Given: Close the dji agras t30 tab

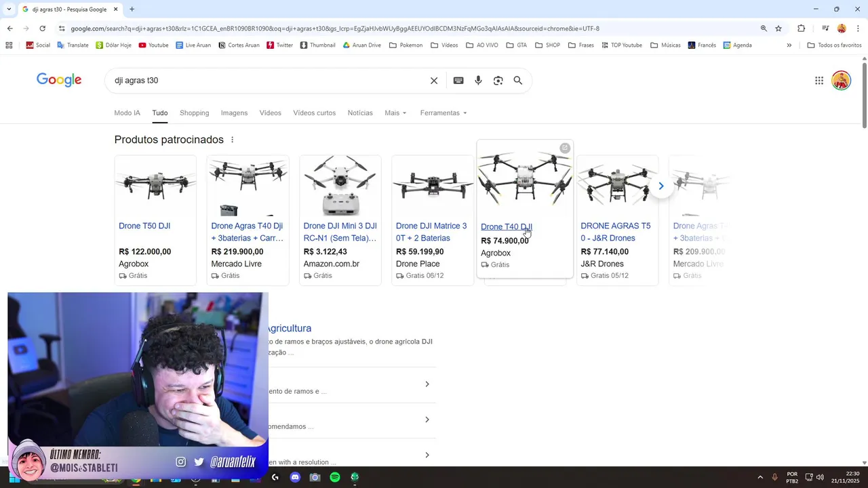Looking at the screenshot, I should [x=115, y=9].
